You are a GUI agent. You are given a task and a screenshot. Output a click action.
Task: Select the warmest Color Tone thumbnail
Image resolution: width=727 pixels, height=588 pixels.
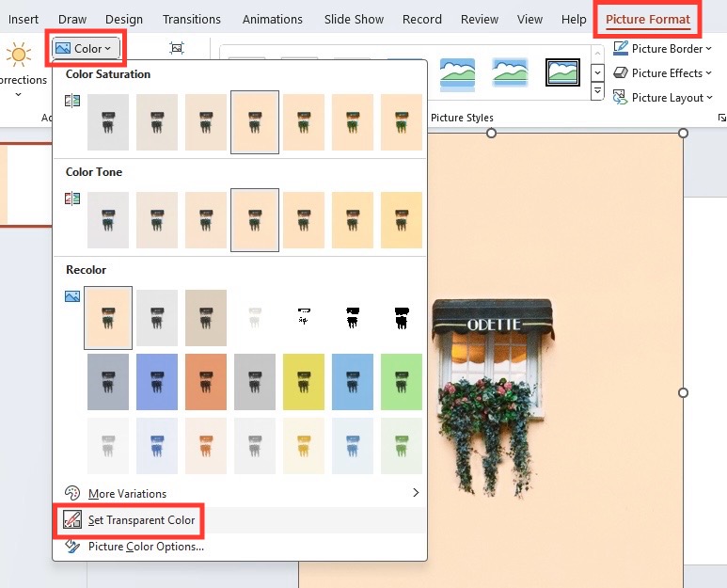pyautogui.click(x=402, y=220)
